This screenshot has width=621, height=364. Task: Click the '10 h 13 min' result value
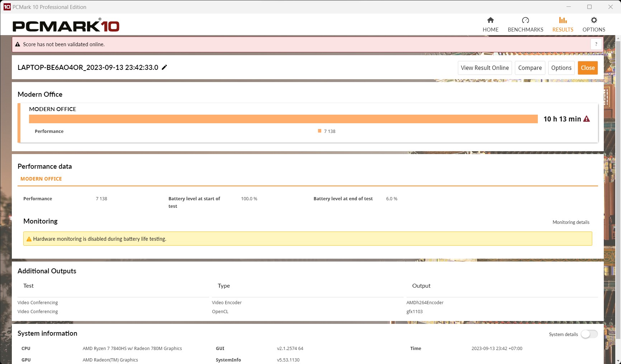(562, 119)
